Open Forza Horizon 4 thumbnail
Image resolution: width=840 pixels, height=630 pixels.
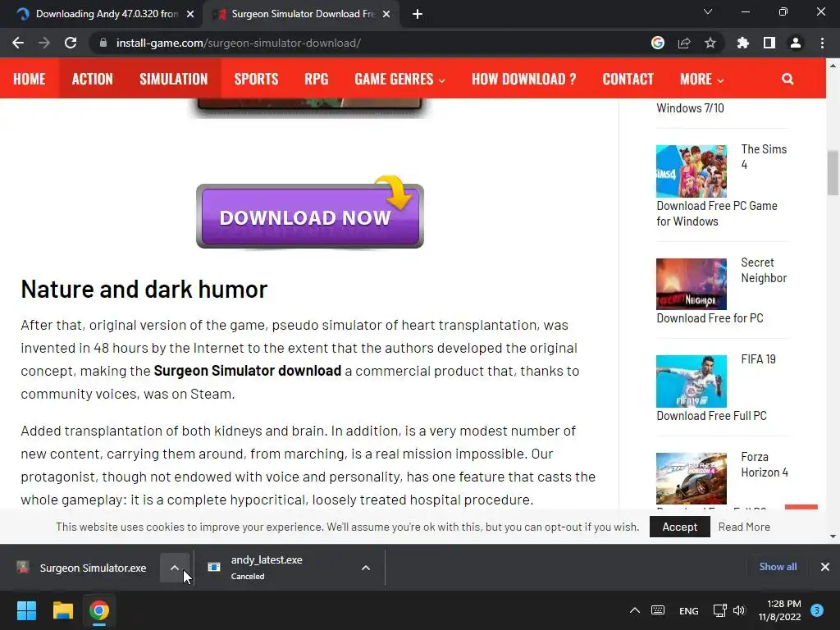point(692,478)
